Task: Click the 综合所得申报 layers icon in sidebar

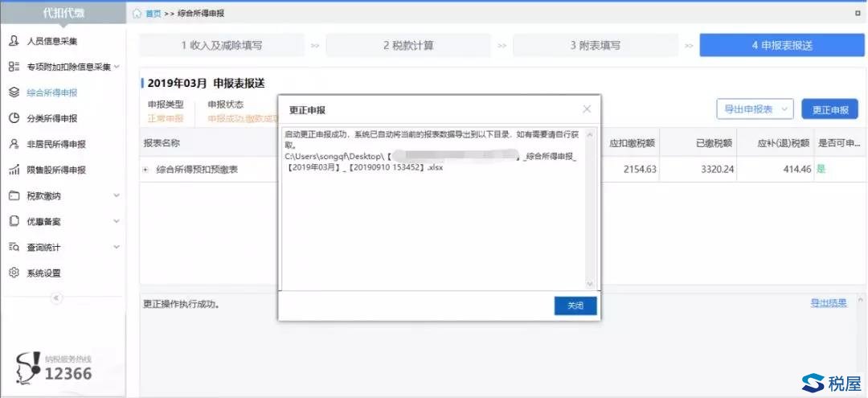Action: point(14,92)
